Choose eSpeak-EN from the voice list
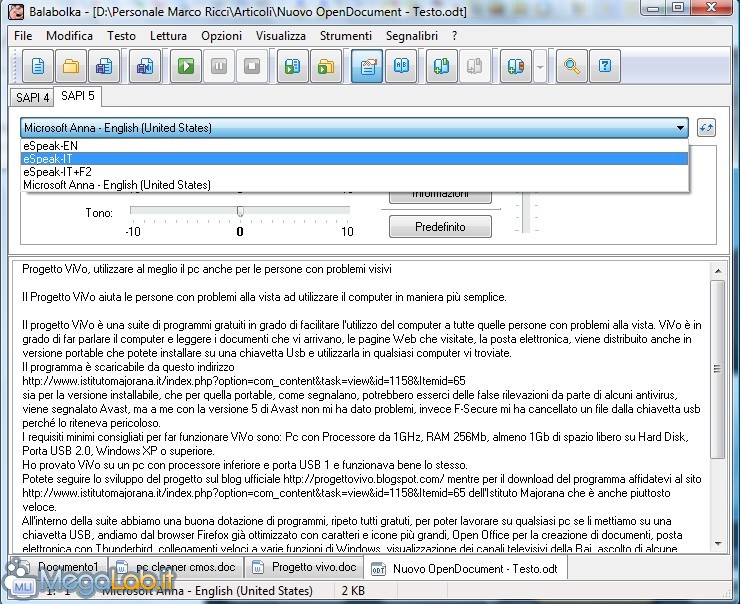 pyautogui.click(x=354, y=146)
